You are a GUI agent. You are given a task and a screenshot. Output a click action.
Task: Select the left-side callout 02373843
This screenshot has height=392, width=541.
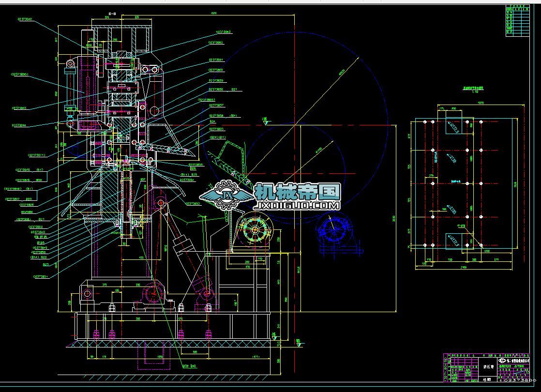tap(19, 108)
